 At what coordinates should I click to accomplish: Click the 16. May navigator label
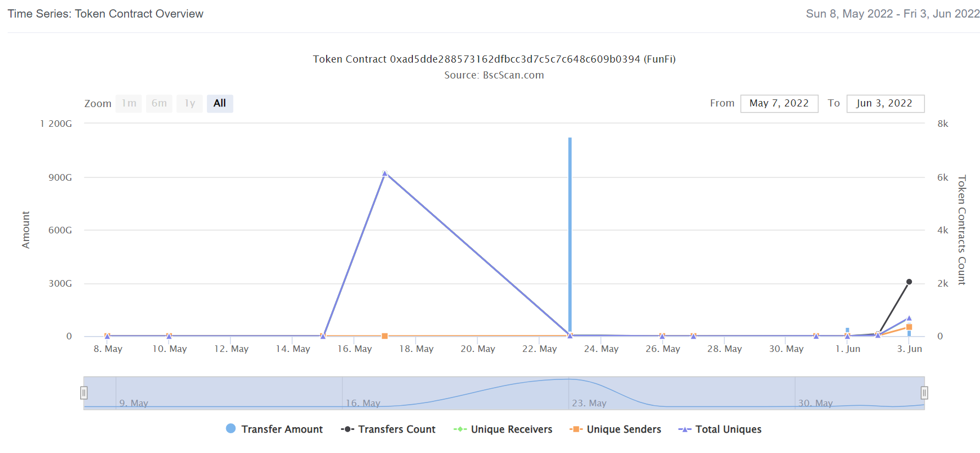tap(363, 403)
